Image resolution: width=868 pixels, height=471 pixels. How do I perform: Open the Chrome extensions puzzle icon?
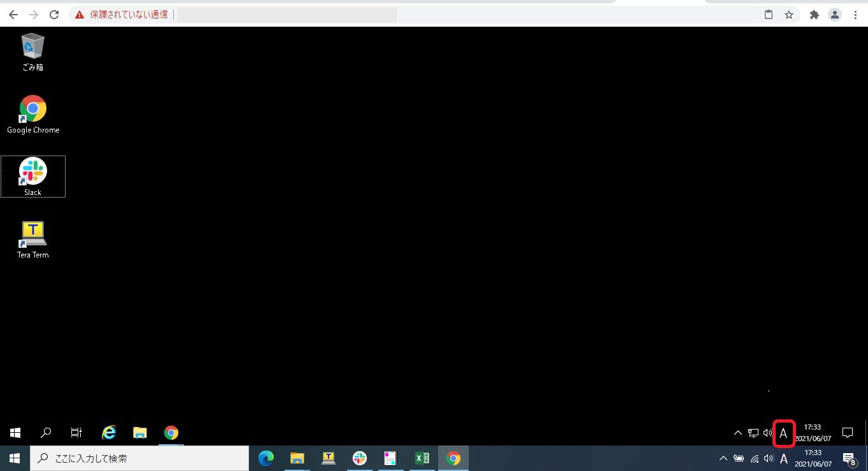tap(814, 15)
